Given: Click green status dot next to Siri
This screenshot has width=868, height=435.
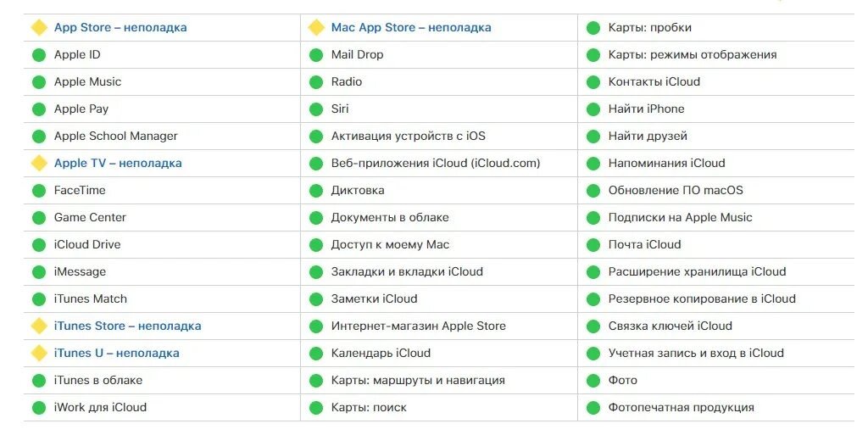Looking at the screenshot, I should tap(316, 109).
